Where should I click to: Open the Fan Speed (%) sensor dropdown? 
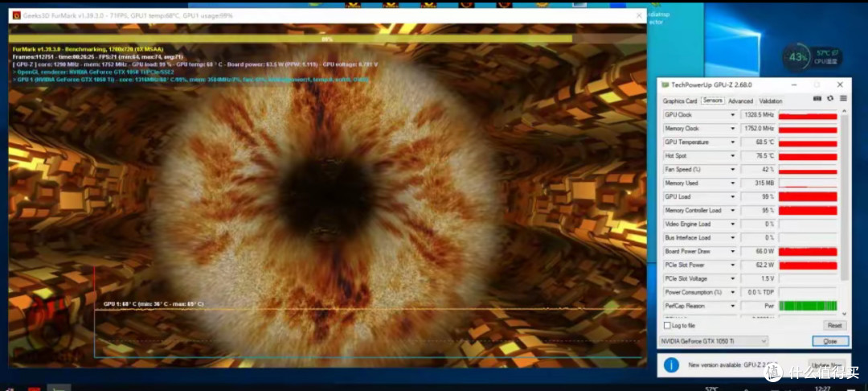point(733,170)
